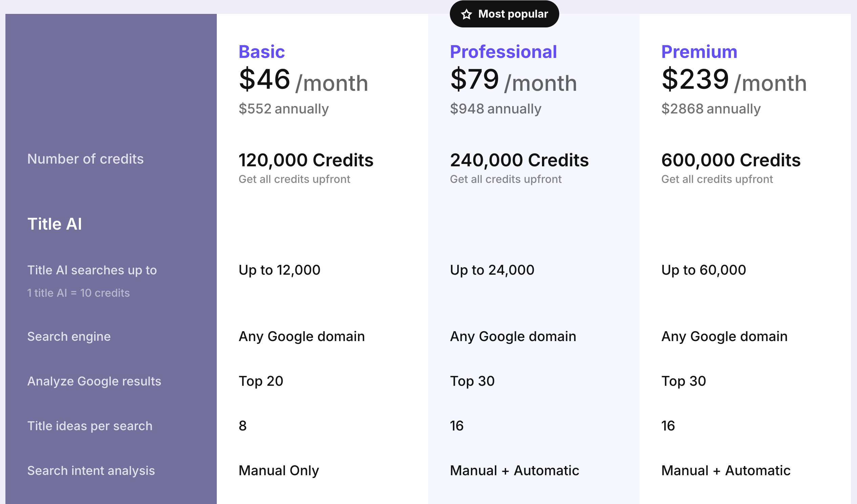Click the Title ideas per search label
This screenshot has width=857, height=504.
tap(90, 426)
